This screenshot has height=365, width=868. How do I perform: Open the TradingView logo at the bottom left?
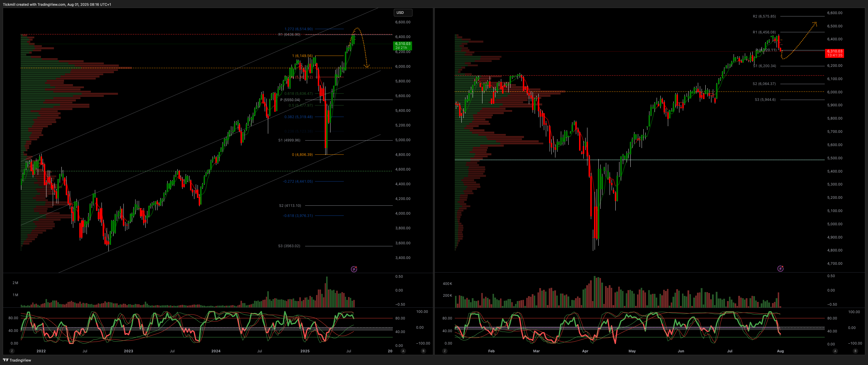(x=17, y=360)
